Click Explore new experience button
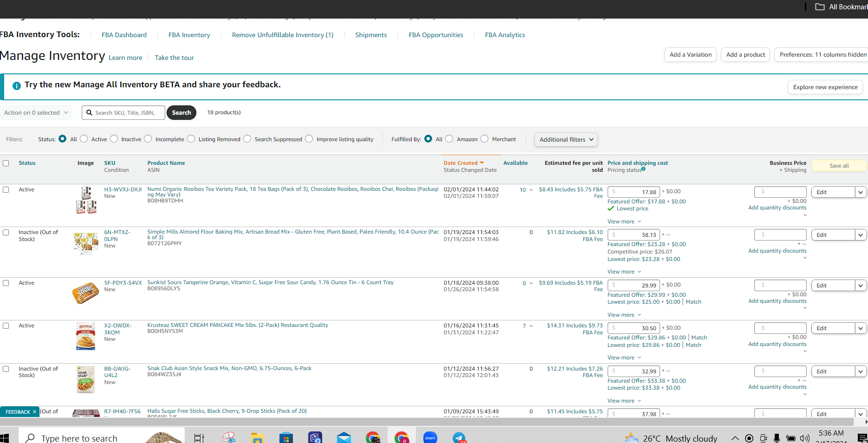 [x=825, y=87]
